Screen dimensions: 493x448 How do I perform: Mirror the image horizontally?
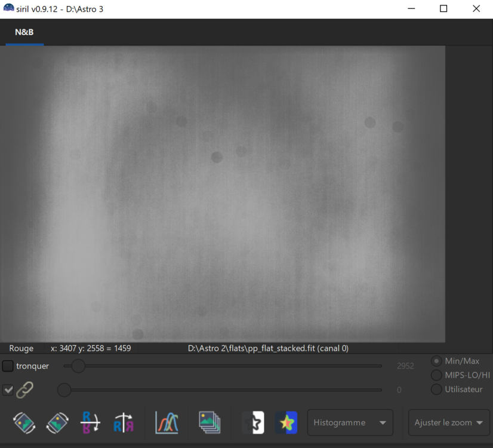coord(122,422)
